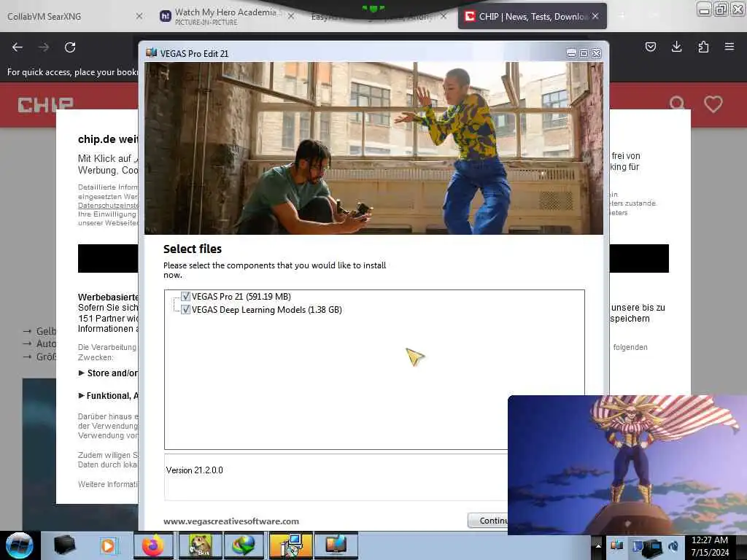Click the picture-in-picture anime video
747x560 pixels.
[627, 464]
